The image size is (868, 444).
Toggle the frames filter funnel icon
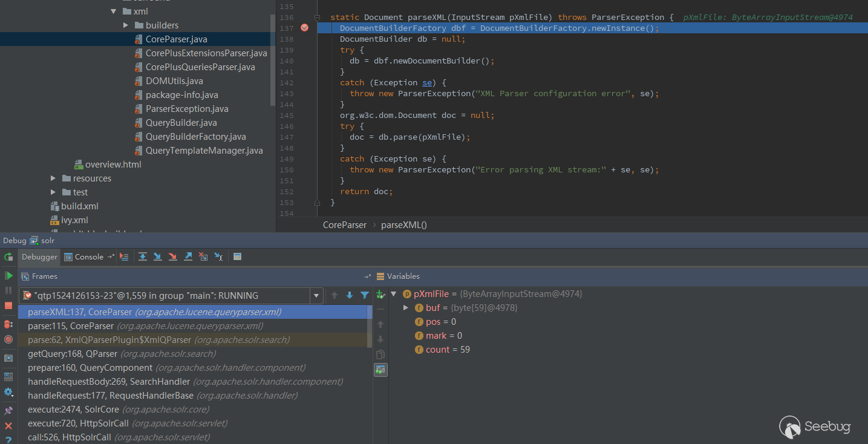(x=365, y=296)
